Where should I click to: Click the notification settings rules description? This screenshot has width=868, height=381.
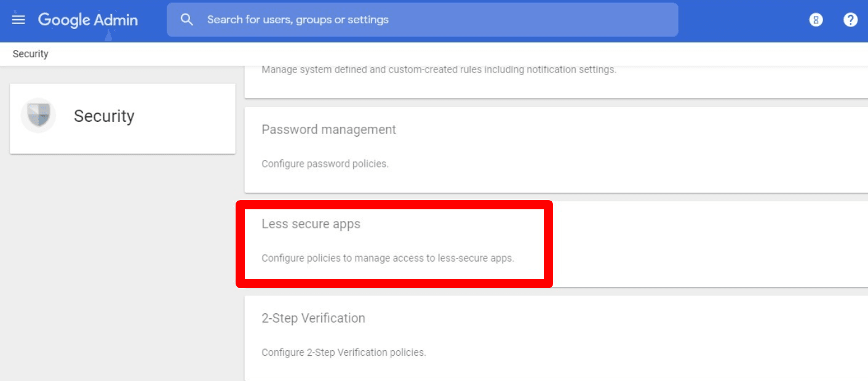click(439, 69)
